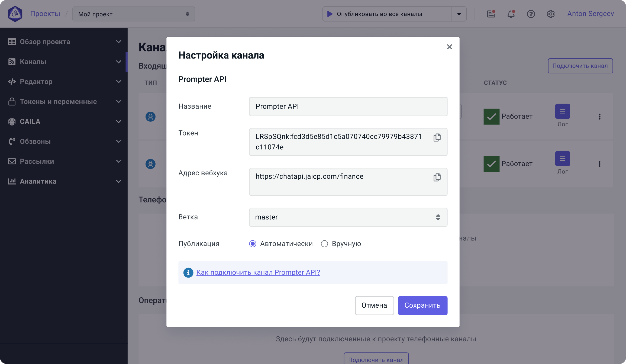Viewport: 626px width, 364px height.
Task: Expand Аналитика chevron
Action: click(x=118, y=181)
